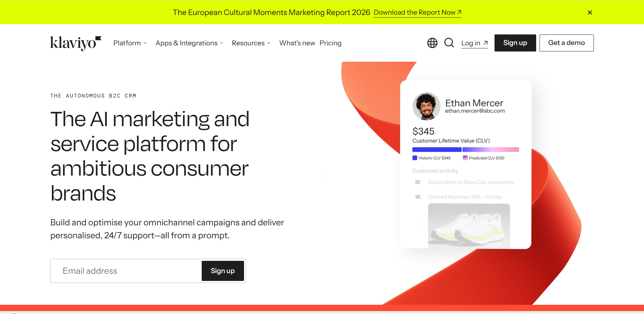Click the ethan.mercer@abc.com email text
This screenshot has width=644, height=314.
tap(475, 111)
